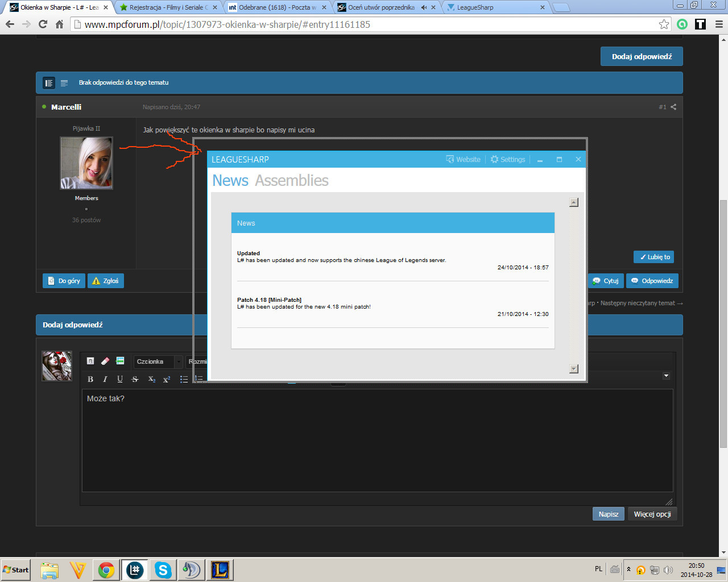
Task: Open Windows Explorer from the taskbar
Action: [x=49, y=570]
